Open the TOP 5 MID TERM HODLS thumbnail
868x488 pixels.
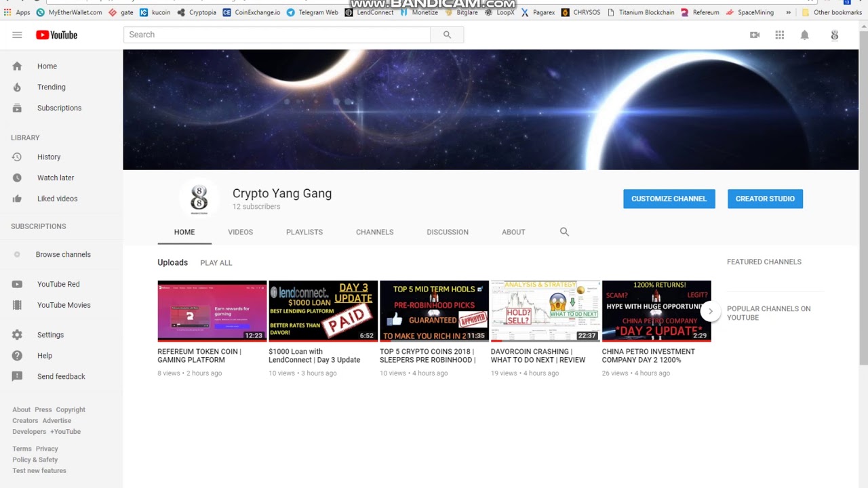click(434, 311)
